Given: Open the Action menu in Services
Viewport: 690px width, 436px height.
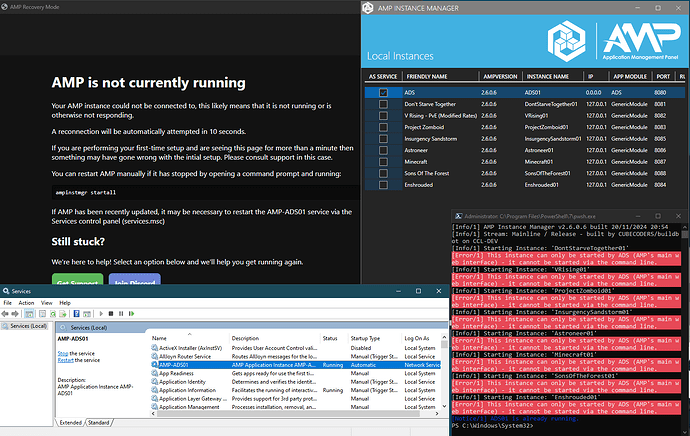Looking at the screenshot, I should (x=26, y=303).
